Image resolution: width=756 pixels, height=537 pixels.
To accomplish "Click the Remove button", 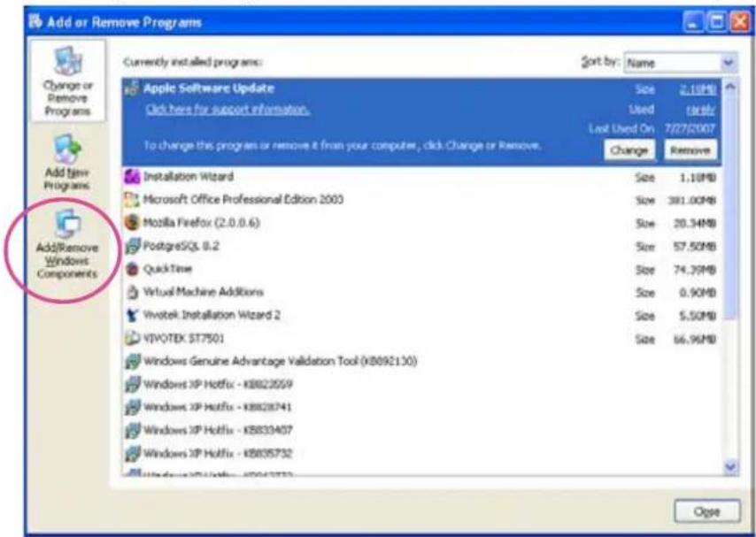I will (690, 150).
